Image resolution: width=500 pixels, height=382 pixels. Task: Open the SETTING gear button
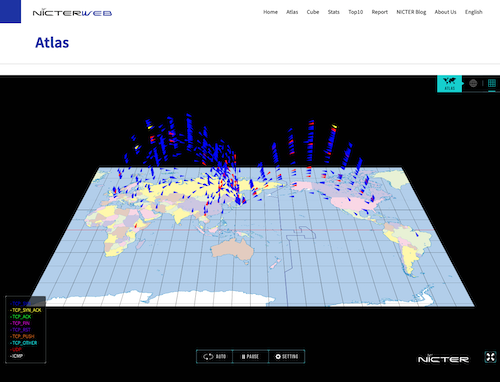[x=287, y=356]
